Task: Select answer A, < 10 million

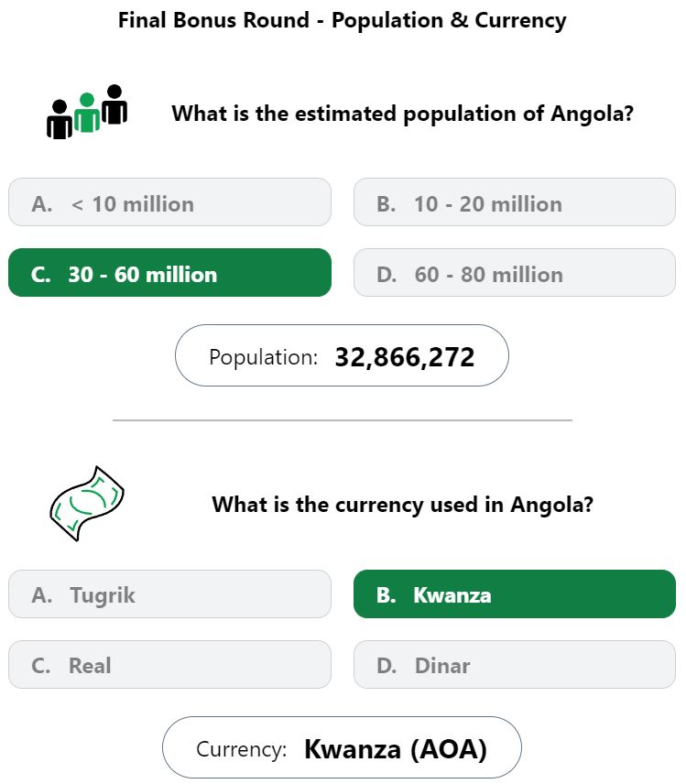Action: pos(169,202)
